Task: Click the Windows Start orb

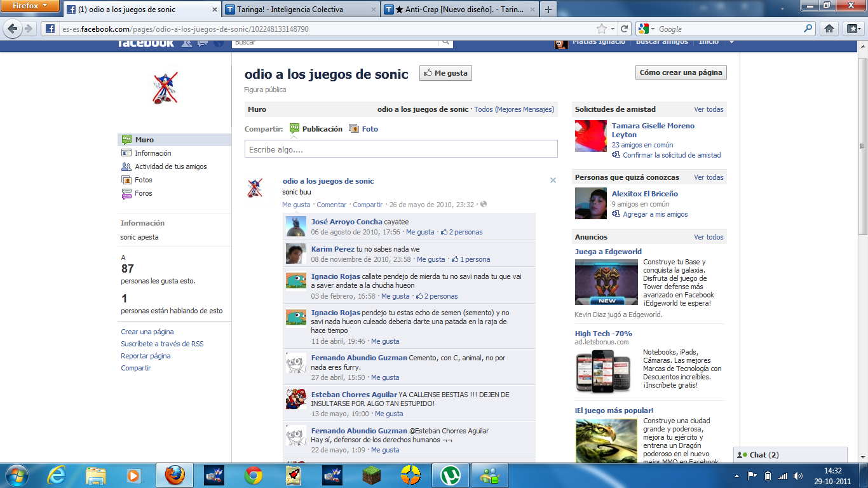Action: (16, 475)
